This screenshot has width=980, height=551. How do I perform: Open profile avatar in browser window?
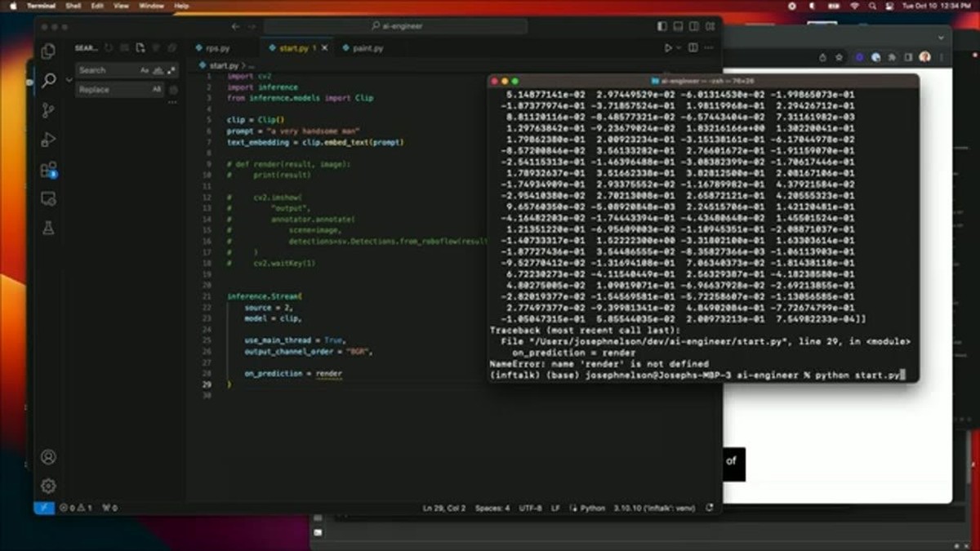point(924,57)
